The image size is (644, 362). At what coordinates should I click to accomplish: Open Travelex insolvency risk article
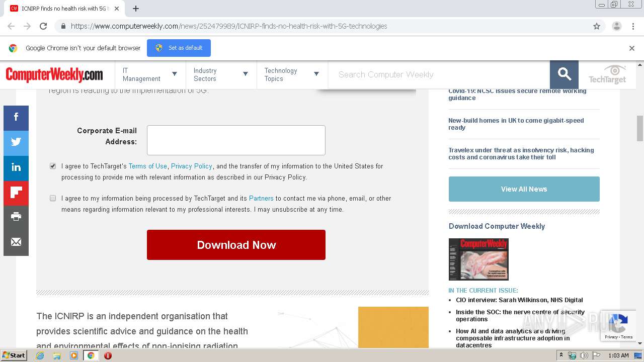point(521,153)
